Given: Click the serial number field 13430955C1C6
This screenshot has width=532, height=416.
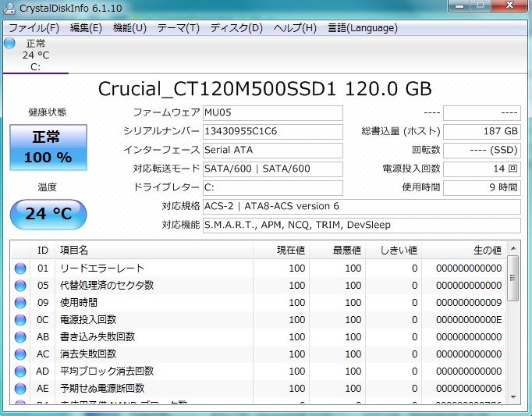Looking at the screenshot, I should (x=273, y=131).
